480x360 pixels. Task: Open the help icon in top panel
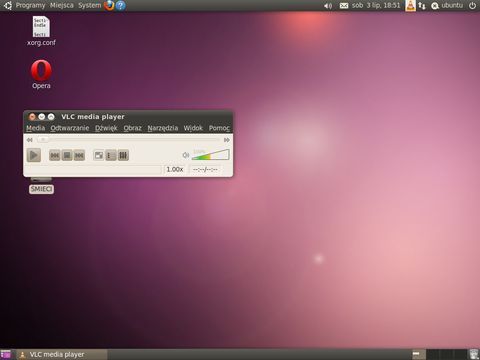coord(121,5)
